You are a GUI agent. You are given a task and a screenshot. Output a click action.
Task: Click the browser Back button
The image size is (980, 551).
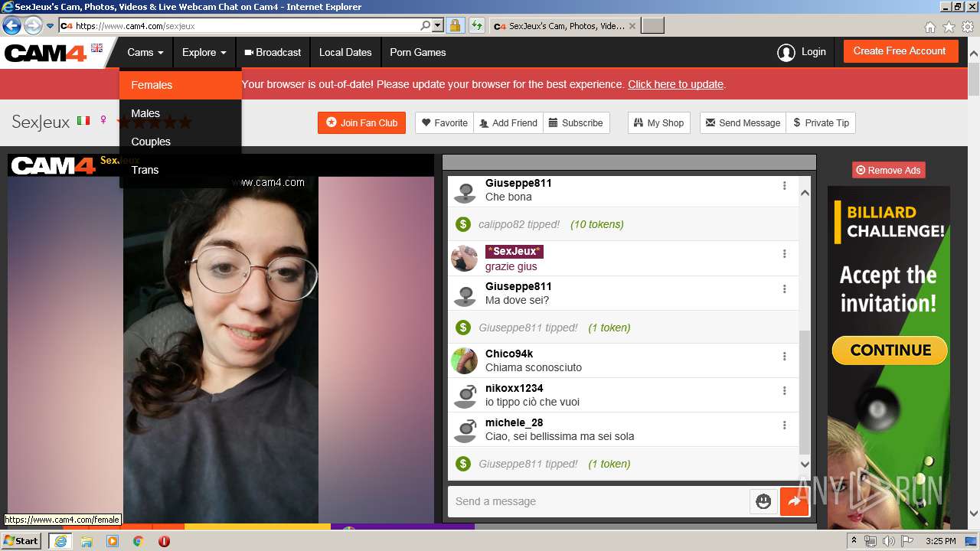(x=11, y=25)
